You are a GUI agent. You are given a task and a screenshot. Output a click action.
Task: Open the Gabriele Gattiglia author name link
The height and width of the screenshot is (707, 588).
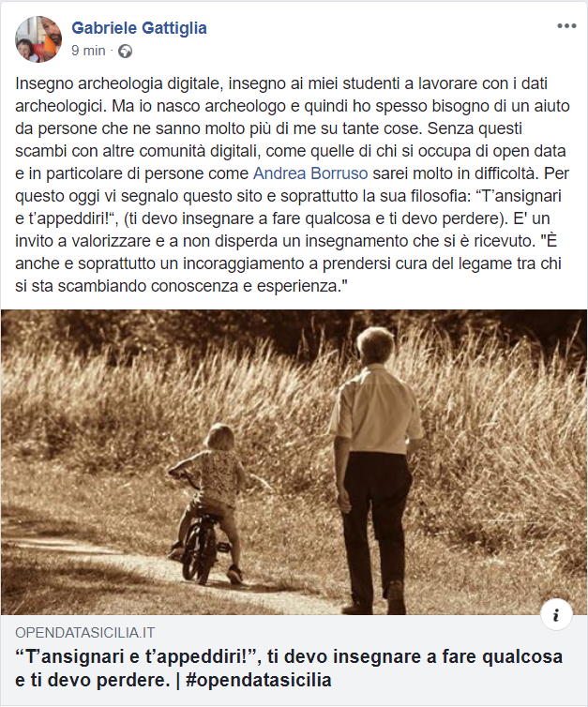[139, 28]
